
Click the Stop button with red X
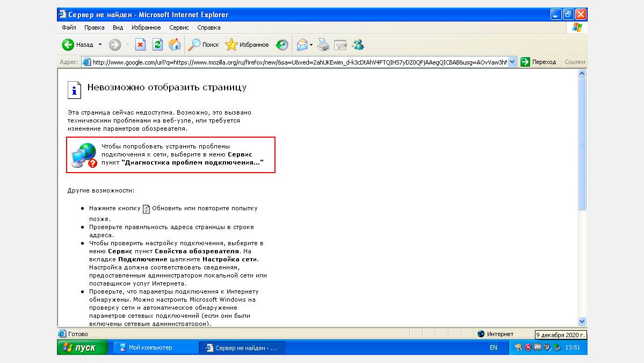click(x=141, y=45)
